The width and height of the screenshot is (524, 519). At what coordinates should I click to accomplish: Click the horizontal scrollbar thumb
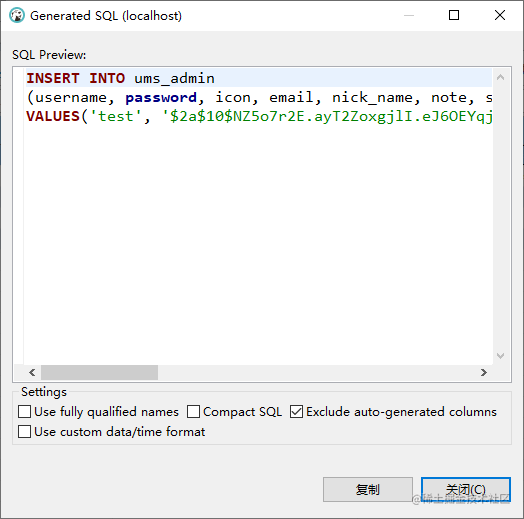[x=99, y=372]
